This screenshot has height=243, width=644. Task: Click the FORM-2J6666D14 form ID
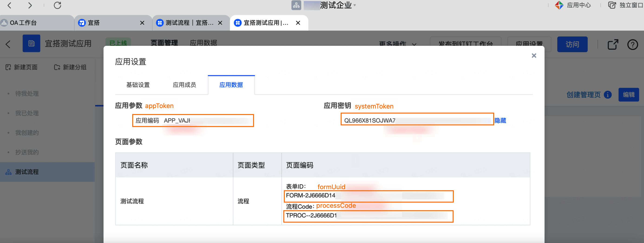[310, 195]
